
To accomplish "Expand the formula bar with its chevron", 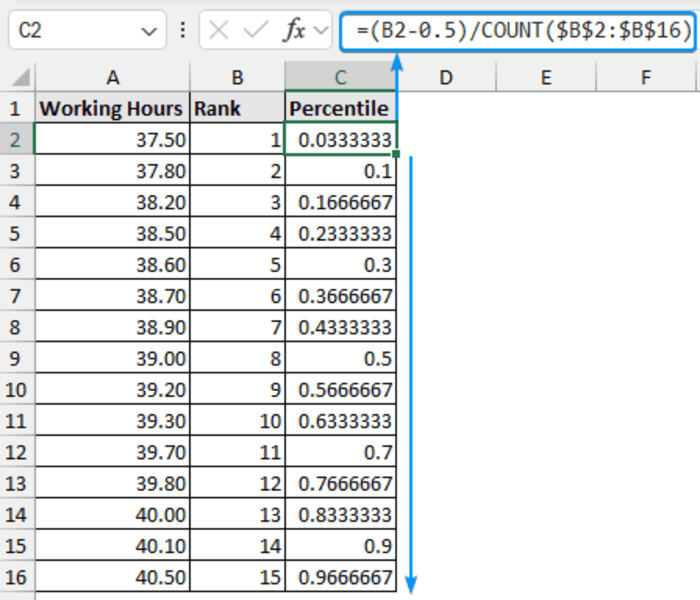I will click(322, 31).
